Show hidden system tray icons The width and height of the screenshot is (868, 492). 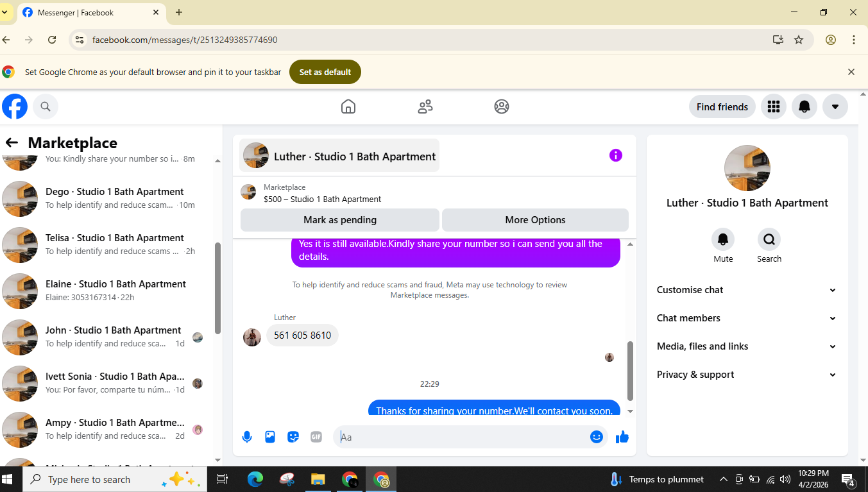724,479
